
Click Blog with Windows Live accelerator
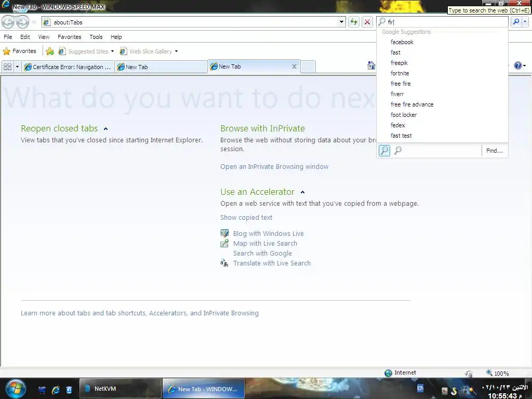(x=269, y=233)
